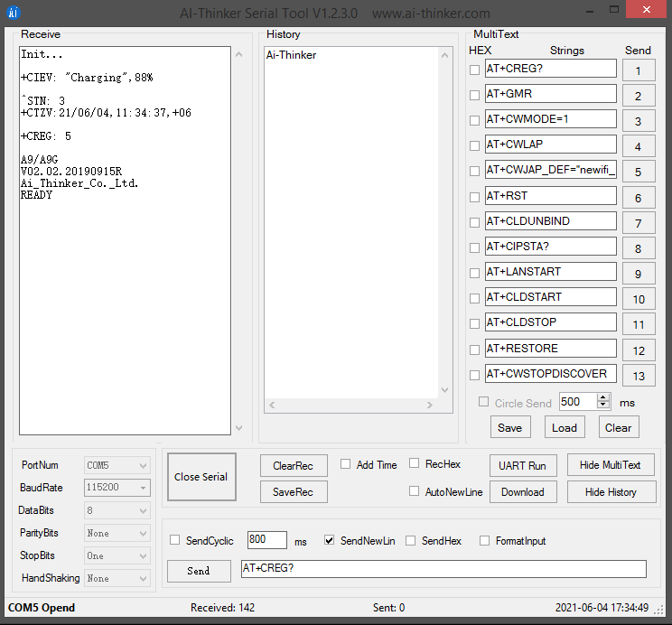Enable the Circle Send checkbox

(x=483, y=402)
